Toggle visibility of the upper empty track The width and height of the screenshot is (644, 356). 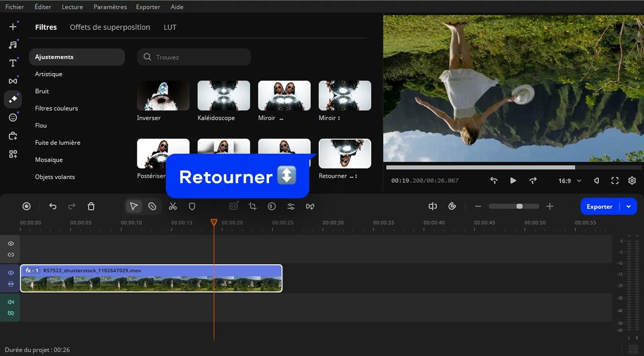coord(11,243)
